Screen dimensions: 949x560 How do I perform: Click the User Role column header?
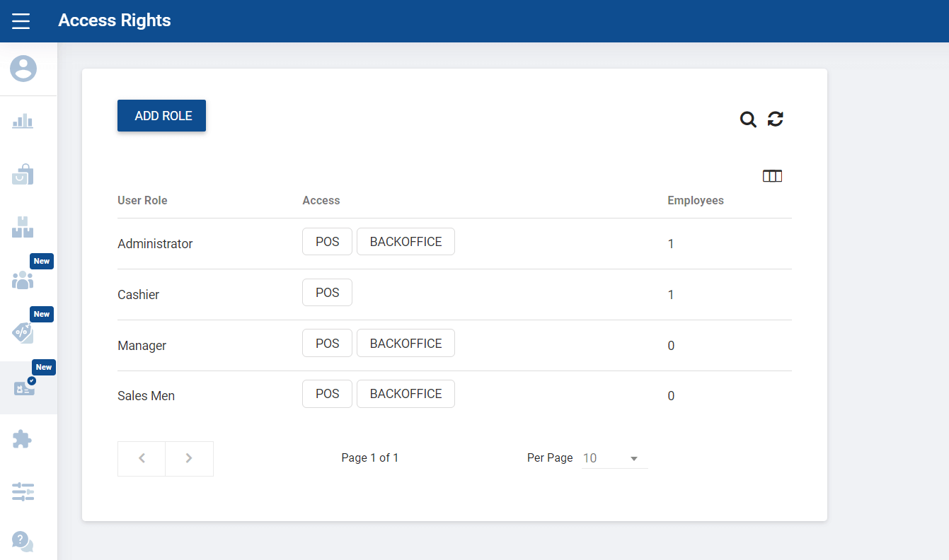(x=142, y=200)
